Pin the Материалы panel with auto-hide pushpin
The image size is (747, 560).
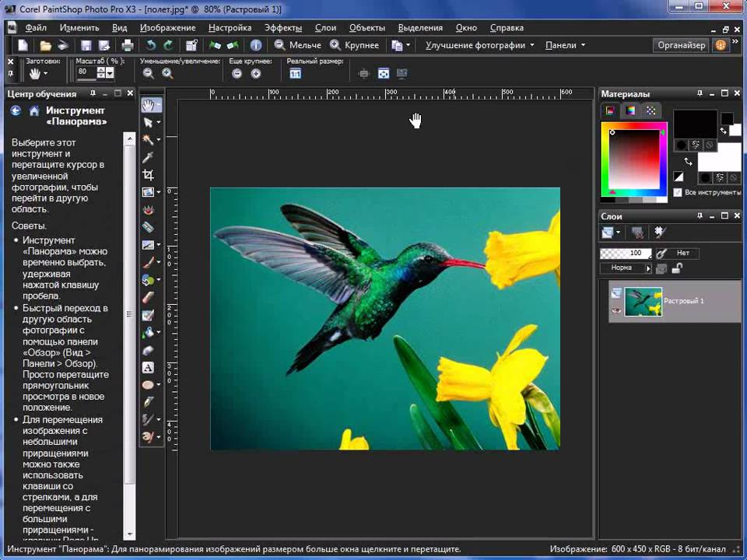tap(700, 93)
